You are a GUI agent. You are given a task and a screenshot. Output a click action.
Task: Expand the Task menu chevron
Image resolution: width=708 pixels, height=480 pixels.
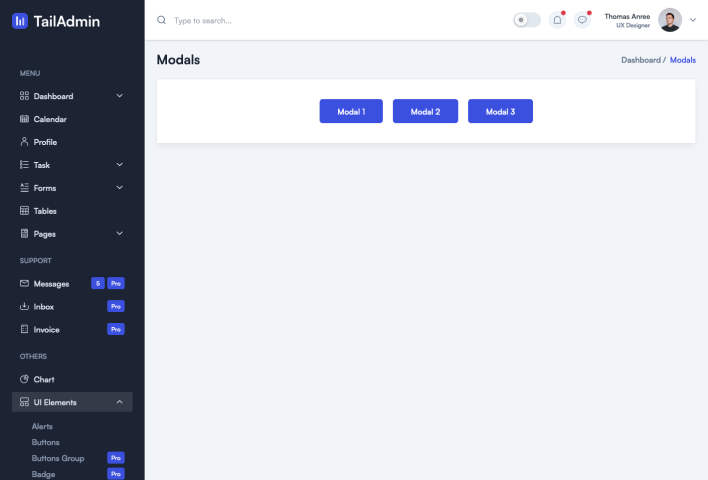tap(120, 165)
